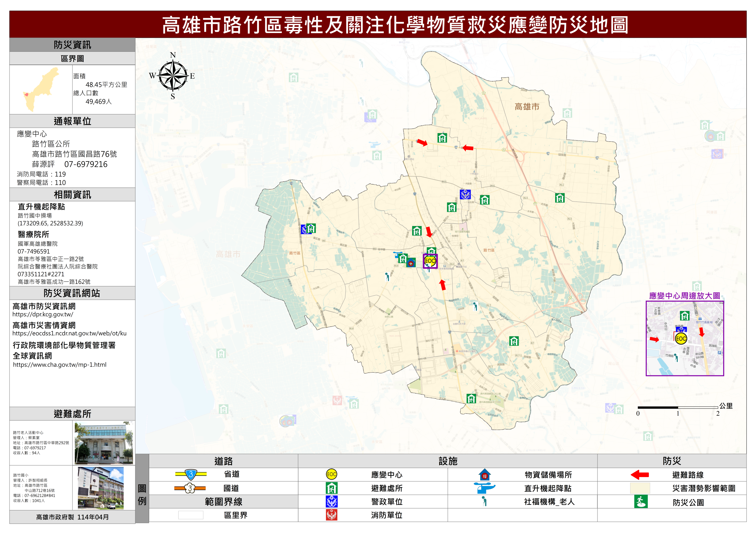Click the yellow EOC icon in legend
The width and height of the screenshot is (756, 534).
click(331, 474)
